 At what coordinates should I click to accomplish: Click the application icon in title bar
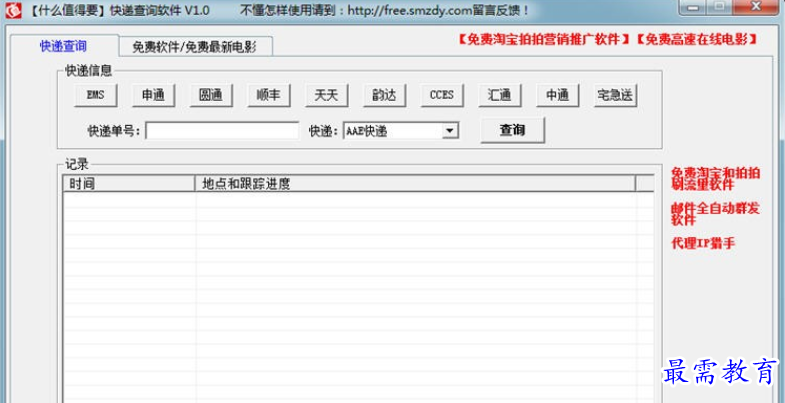click(x=14, y=11)
